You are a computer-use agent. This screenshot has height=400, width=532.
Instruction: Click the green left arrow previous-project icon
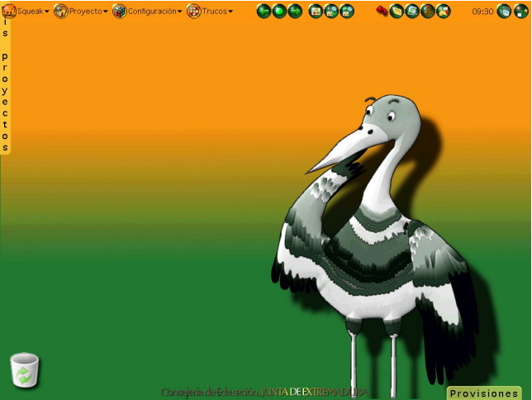tap(264, 11)
